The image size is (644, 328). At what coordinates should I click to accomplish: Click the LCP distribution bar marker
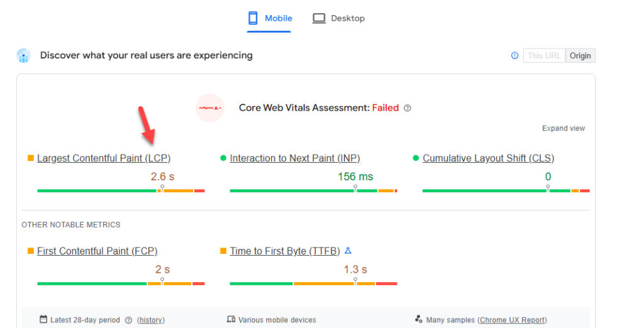pos(162,188)
